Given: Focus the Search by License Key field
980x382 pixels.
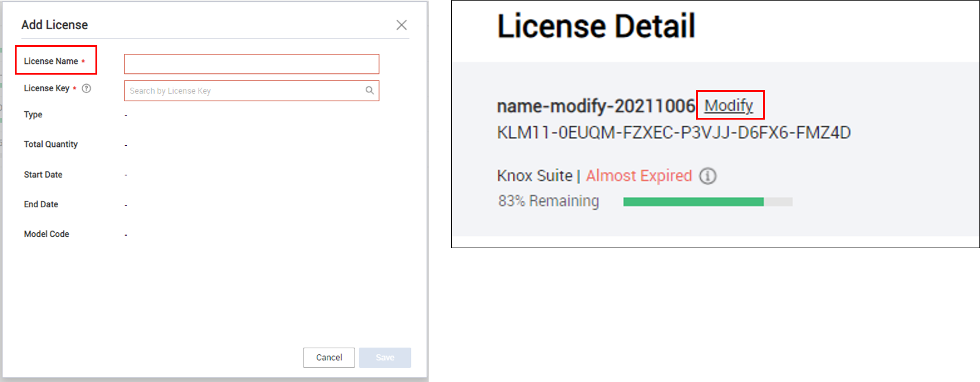Looking at the screenshot, I should 251,91.
